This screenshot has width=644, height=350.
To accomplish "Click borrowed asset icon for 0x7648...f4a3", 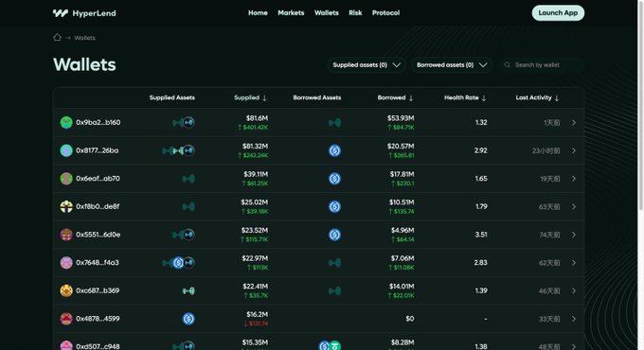I will tap(334, 263).
